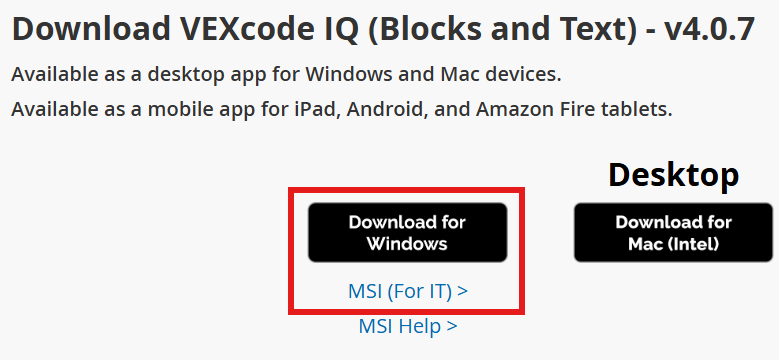Click the words Amazon Fire tablets

(x=574, y=109)
